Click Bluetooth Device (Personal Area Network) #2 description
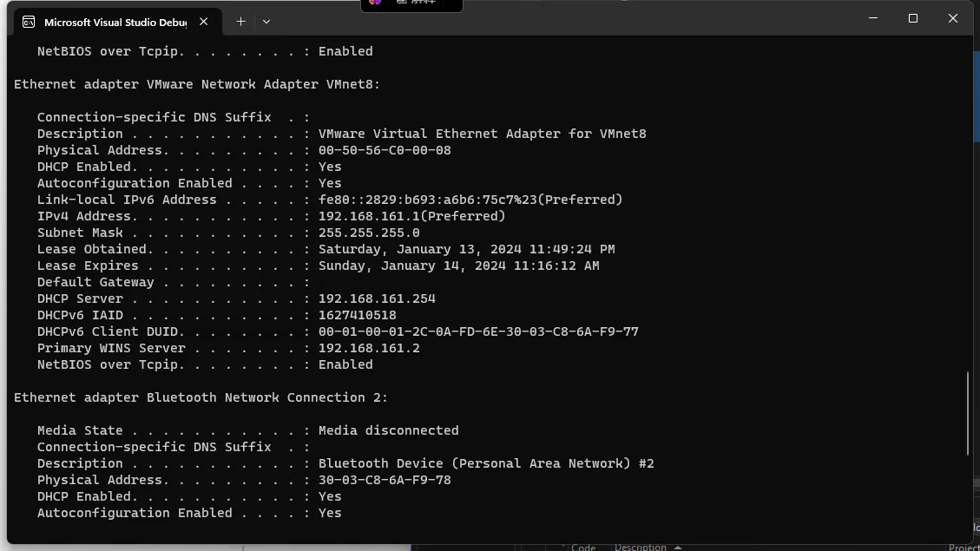The width and height of the screenshot is (980, 551). click(486, 463)
